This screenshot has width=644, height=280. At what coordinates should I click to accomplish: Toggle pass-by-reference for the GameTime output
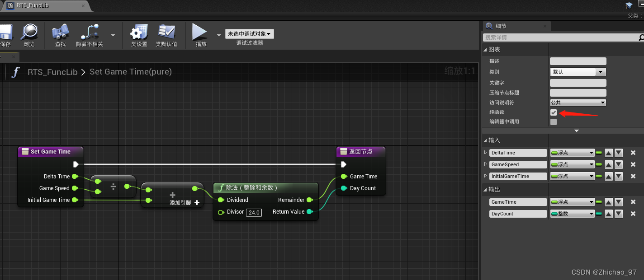pyautogui.click(x=599, y=202)
